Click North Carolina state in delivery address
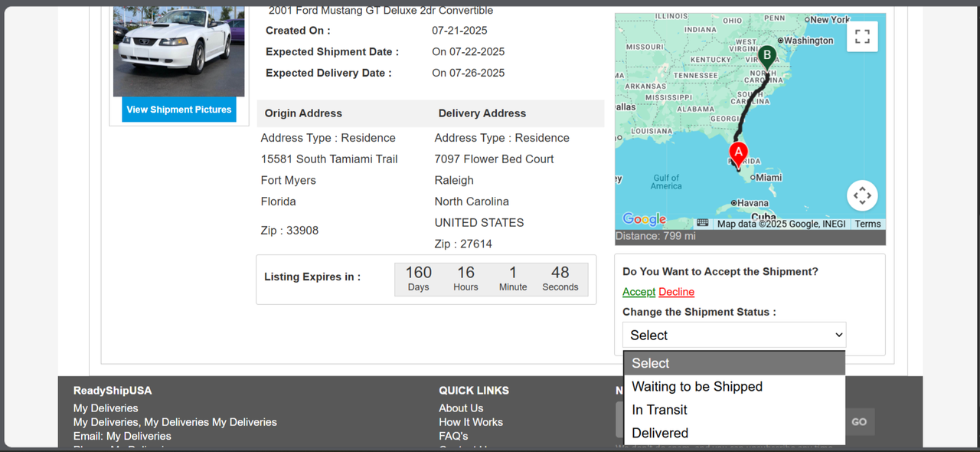Viewport: 980px width, 452px height. click(472, 201)
